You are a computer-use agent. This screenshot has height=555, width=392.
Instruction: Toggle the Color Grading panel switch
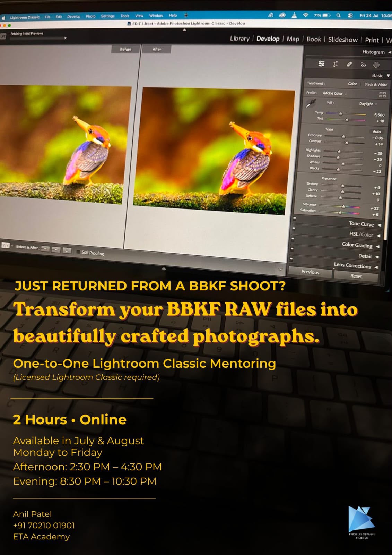[292, 239]
